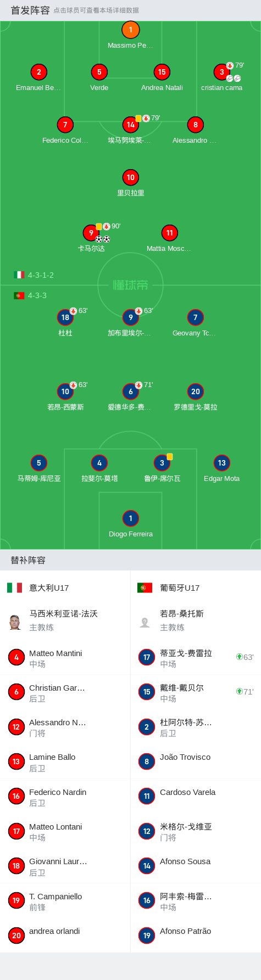Select substitute Matteo Mantini
This screenshot has height=980, width=261.
tap(65, 658)
